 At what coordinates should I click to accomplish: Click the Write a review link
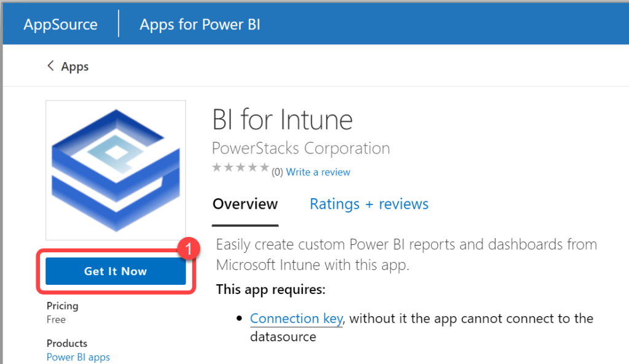[318, 172]
